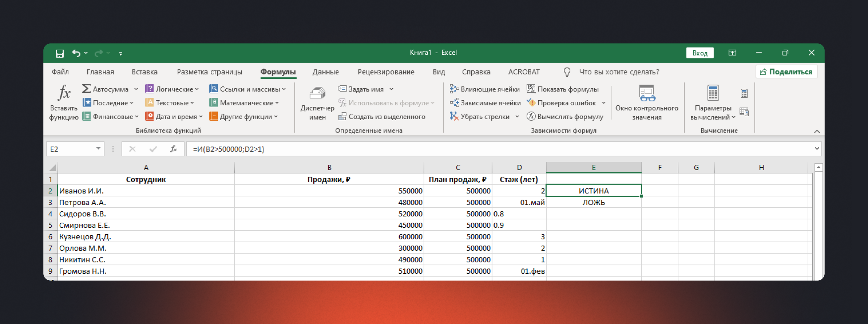The image size is (868, 324).
Task: Open the Name Box dropdown arrow
Action: [x=98, y=149]
